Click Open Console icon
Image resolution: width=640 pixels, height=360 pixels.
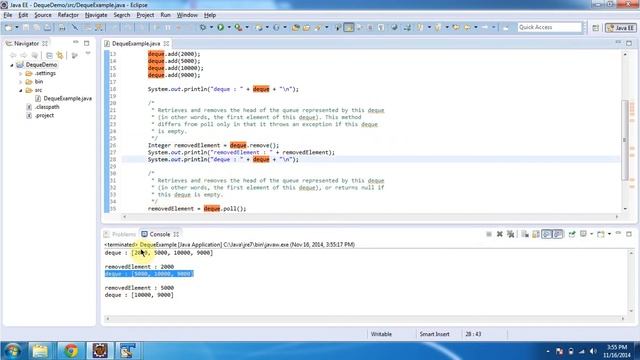(x=600, y=234)
